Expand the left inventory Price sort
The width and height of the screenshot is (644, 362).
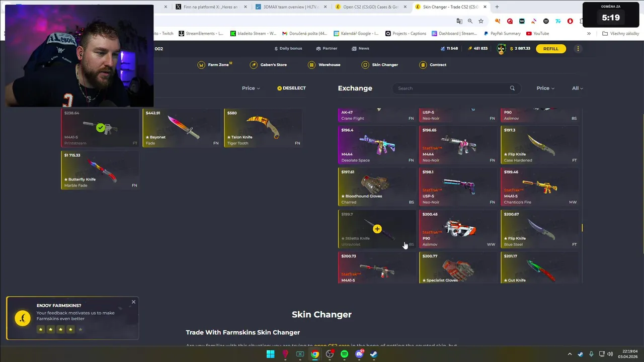pos(251,88)
